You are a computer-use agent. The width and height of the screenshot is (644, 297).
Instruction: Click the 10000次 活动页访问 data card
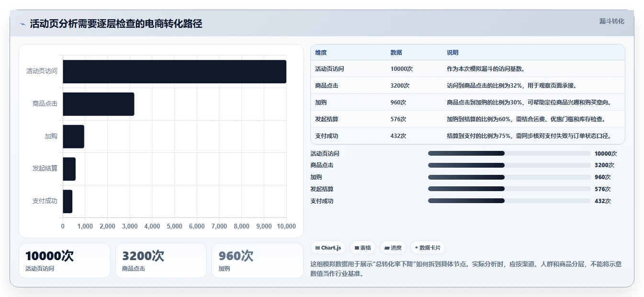click(65, 261)
